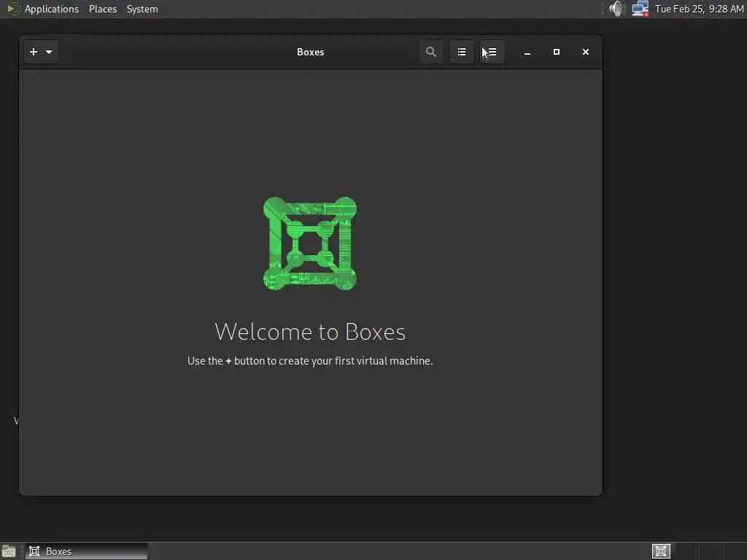Expand the dropdown arrow next to the plus button

point(49,52)
